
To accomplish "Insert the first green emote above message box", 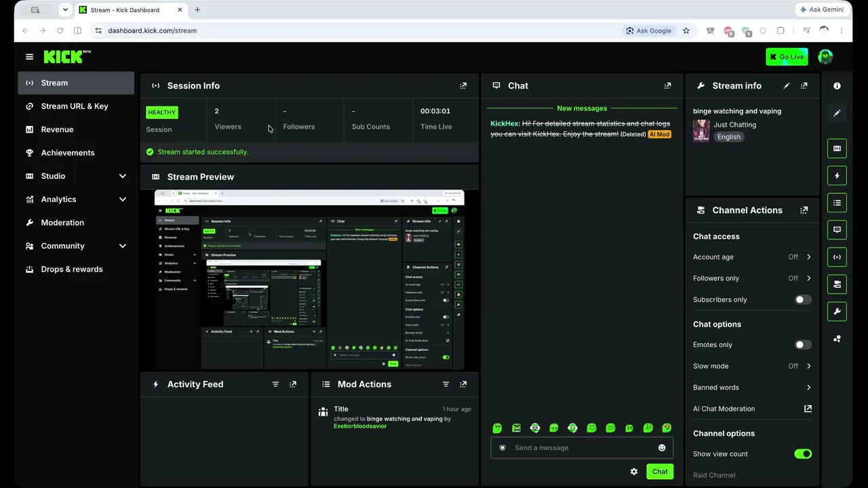I will [497, 428].
